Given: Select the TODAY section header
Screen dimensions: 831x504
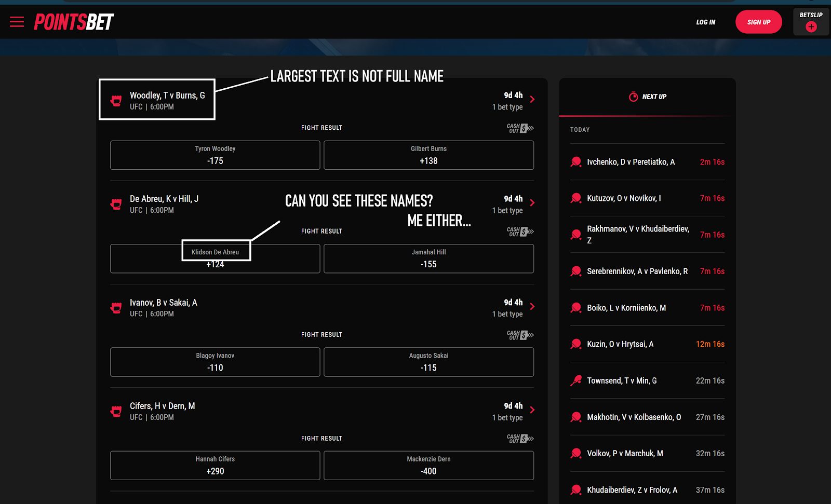Looking at the screenshot, I should pos(579,130).
